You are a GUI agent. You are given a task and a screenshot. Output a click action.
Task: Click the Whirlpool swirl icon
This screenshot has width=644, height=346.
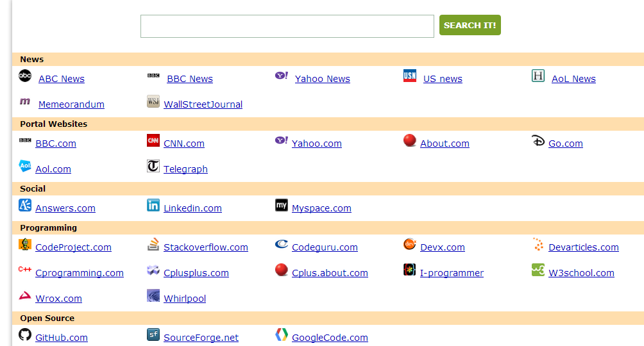[153, 295]
